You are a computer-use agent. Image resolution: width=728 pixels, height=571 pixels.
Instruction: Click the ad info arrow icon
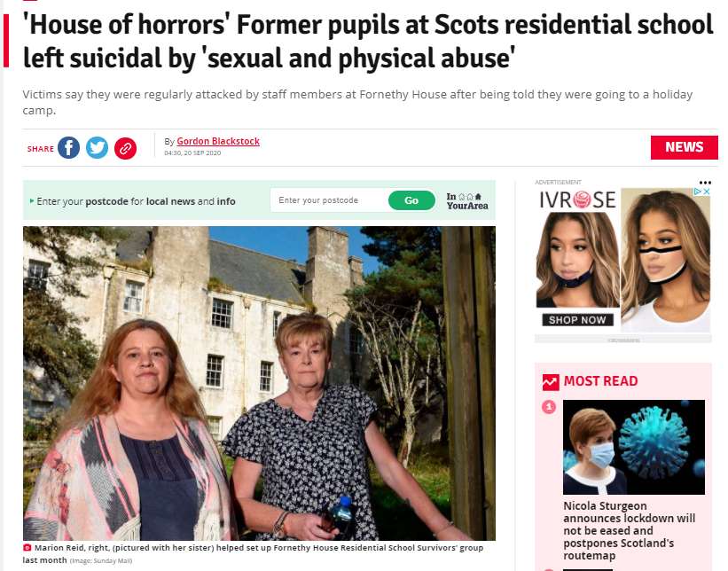697,192
